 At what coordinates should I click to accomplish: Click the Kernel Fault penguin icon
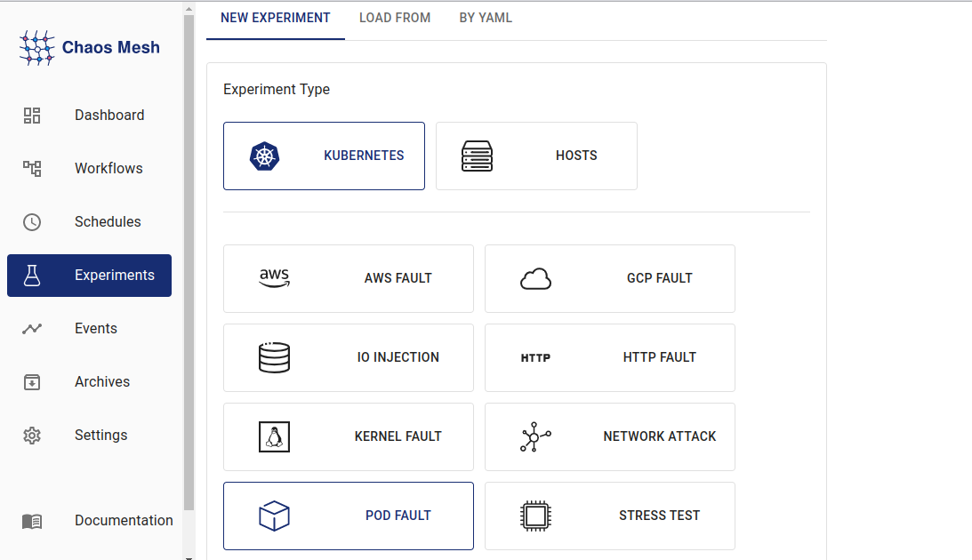pyautogui.click(x=274, y=436)
